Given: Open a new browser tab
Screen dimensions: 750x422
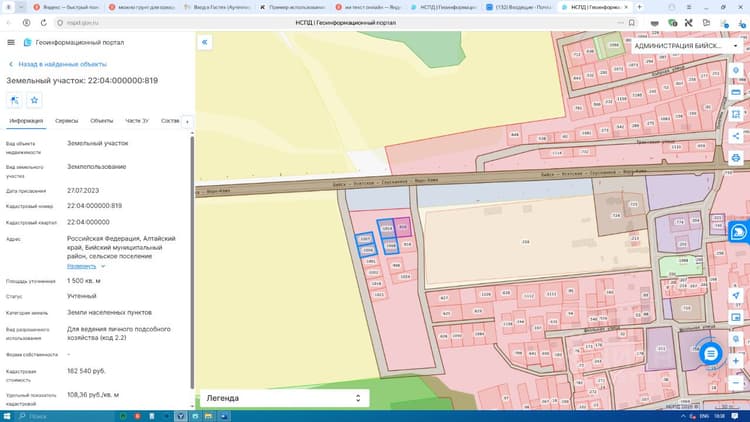Looking at the screenshot, I should 640,7.
